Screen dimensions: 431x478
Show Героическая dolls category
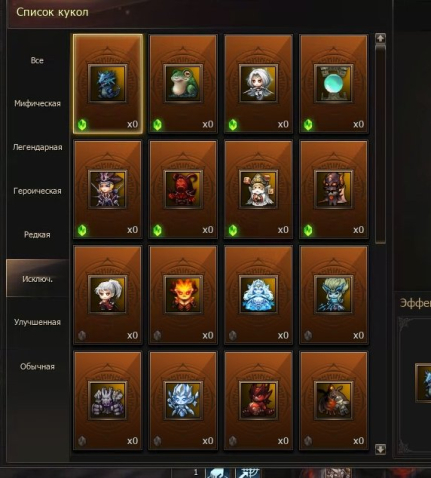[37, 191]
